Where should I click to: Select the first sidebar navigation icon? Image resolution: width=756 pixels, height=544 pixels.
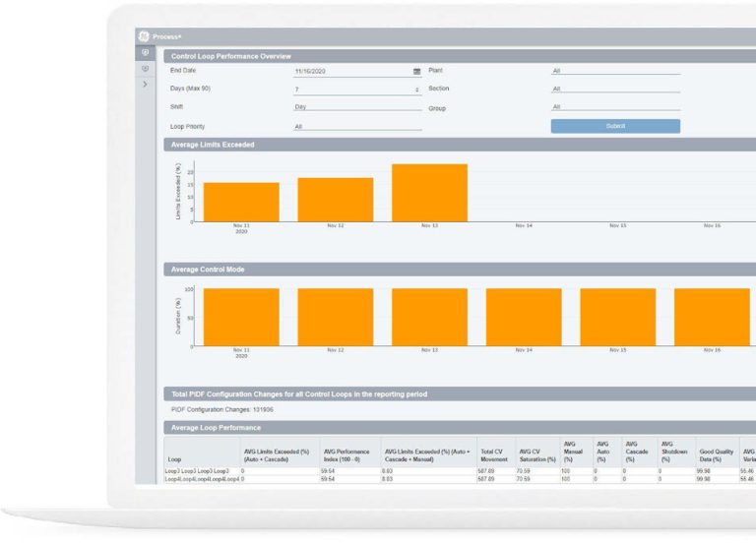click(145, 52)
